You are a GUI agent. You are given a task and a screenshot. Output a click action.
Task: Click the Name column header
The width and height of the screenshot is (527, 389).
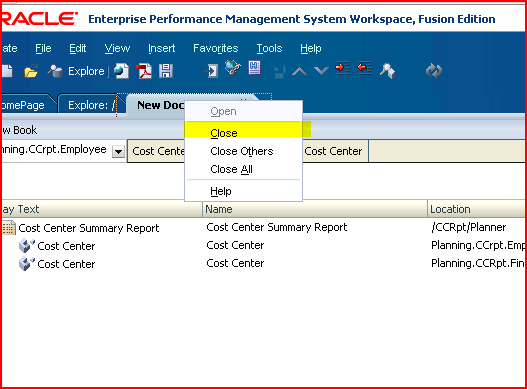315,209
